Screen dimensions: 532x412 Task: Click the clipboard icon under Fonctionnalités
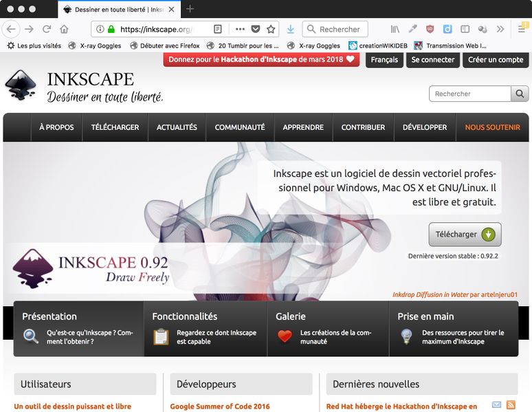[161, 336]
